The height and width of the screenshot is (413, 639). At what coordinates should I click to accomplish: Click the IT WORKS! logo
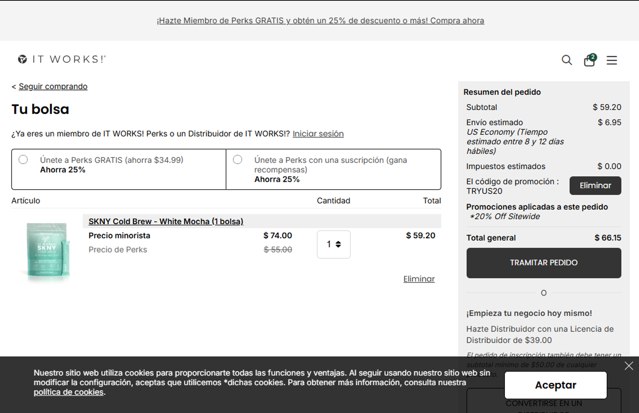tap(62, 59)
